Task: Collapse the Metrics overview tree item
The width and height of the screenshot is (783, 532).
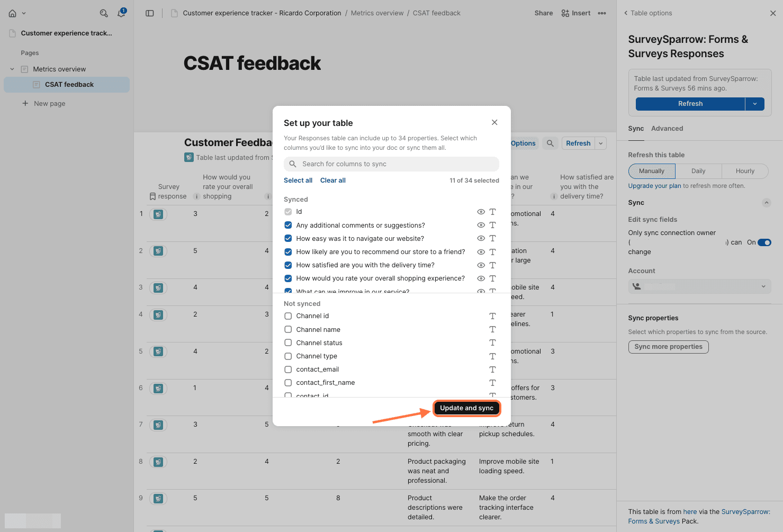Action: [12, 69]
